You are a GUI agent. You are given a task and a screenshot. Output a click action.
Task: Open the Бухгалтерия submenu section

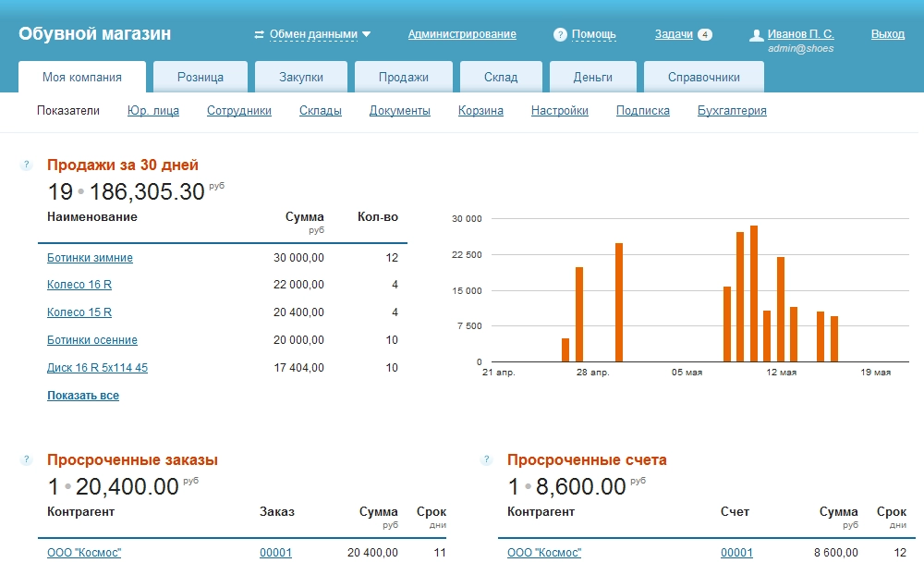pos(732,111)
